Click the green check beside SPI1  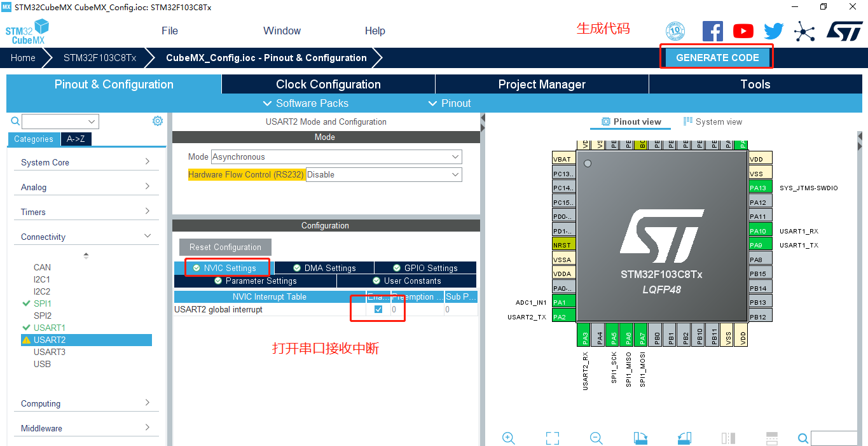pos(26,303)
